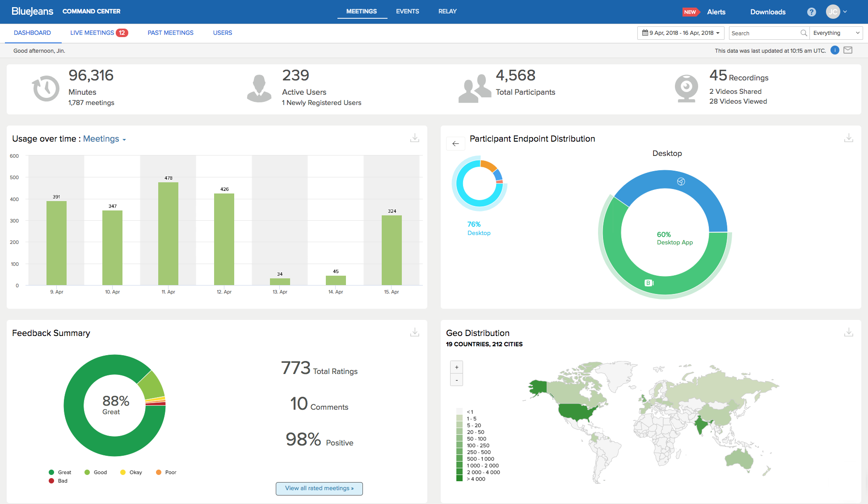Click the back arrow in Participant Endpoint Distribution
The image size is (868, 504).
coord(455,143)
